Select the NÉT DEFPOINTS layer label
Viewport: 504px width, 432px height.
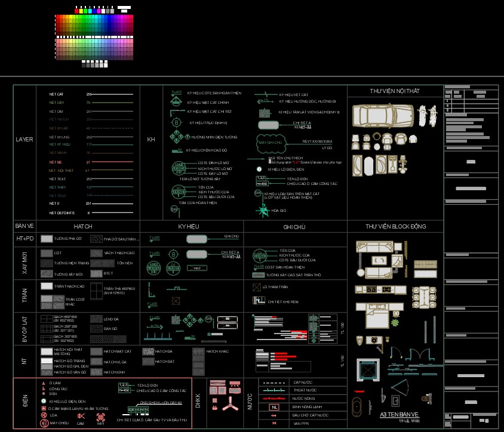click(x=62, y=213)
